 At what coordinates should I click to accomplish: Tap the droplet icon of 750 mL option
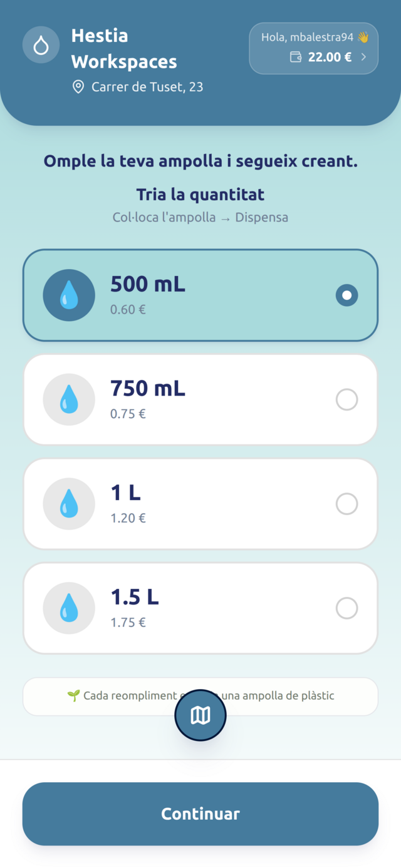tap(69, 400)
